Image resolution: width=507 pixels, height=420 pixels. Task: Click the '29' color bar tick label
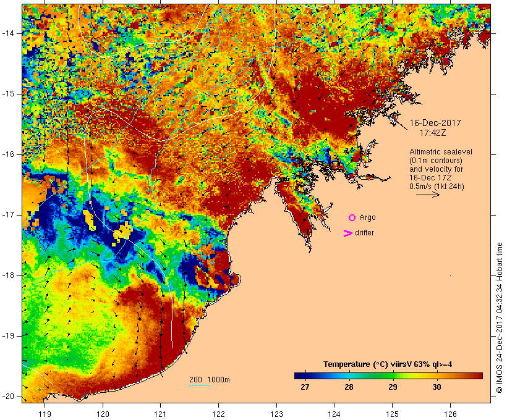point(393,387)
